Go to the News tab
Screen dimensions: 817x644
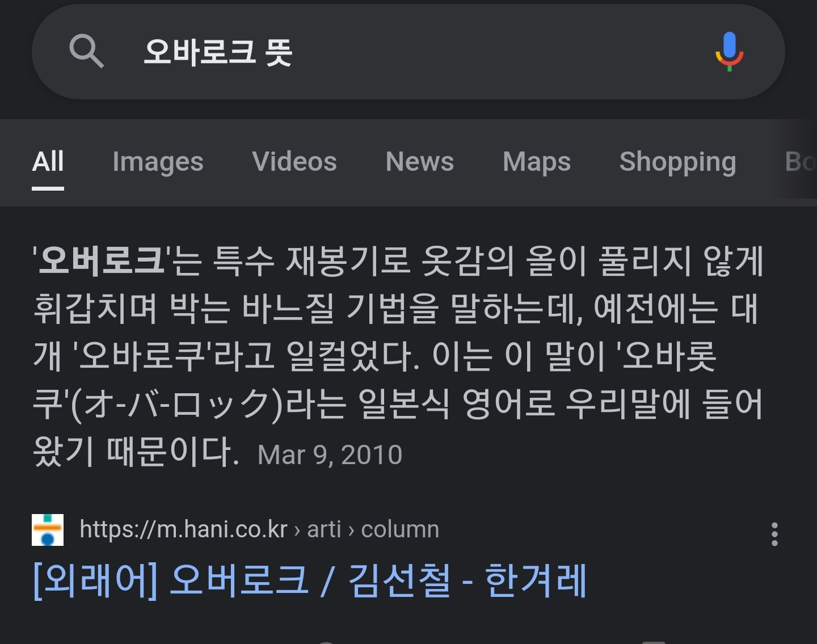coord(420,162)
